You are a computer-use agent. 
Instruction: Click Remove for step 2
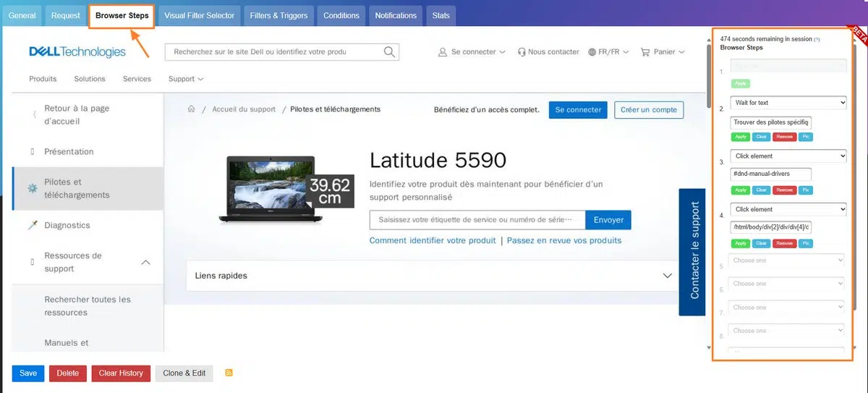(784, 137)
